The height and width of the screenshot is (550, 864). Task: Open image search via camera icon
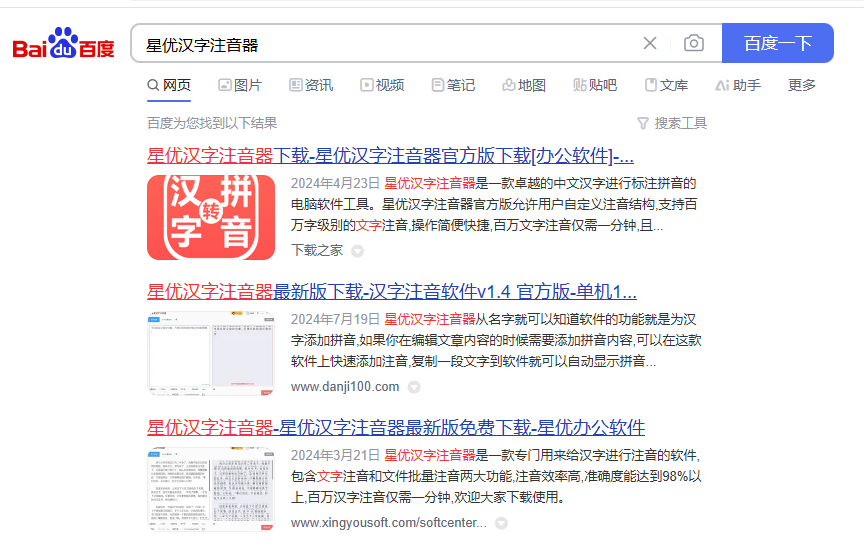tap(694, 43)
